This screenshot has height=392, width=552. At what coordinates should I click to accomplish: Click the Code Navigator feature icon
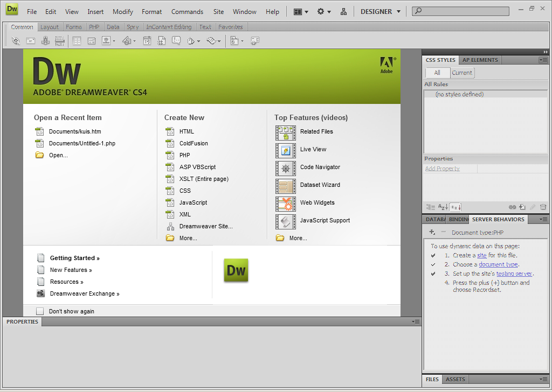pyautogui.click(x=285, y=167)
